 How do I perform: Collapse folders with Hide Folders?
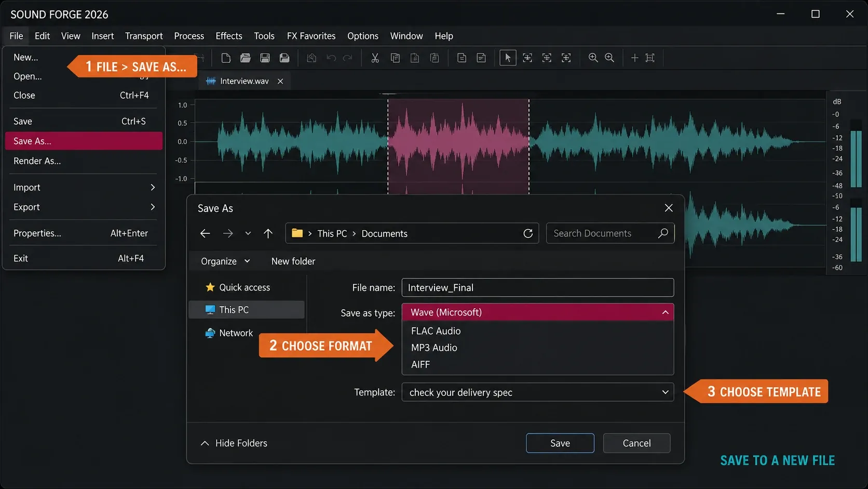(x=234, y=443)
